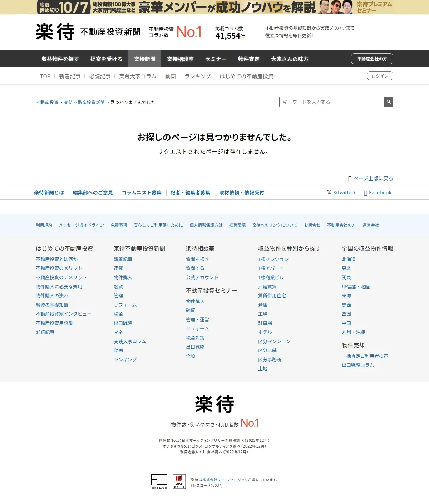
Task: Click the large 楽待 footer logo
Action: (214, 404)
